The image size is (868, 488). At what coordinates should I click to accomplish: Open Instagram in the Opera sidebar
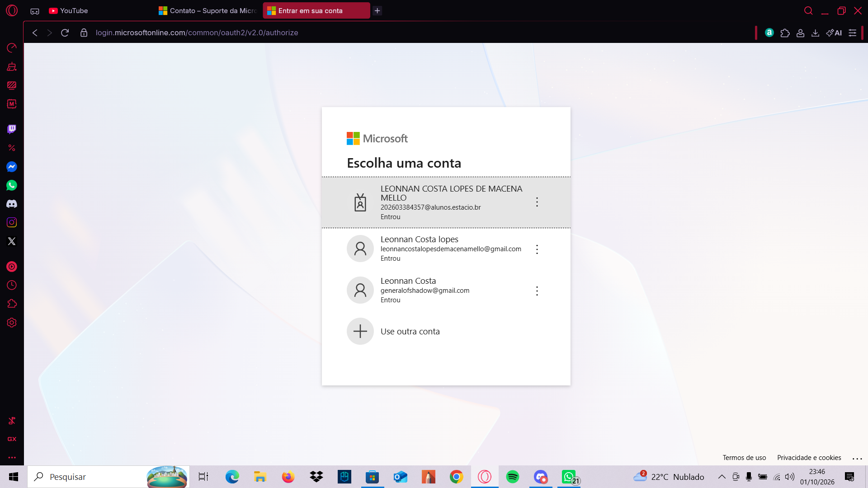pos(12,222)
